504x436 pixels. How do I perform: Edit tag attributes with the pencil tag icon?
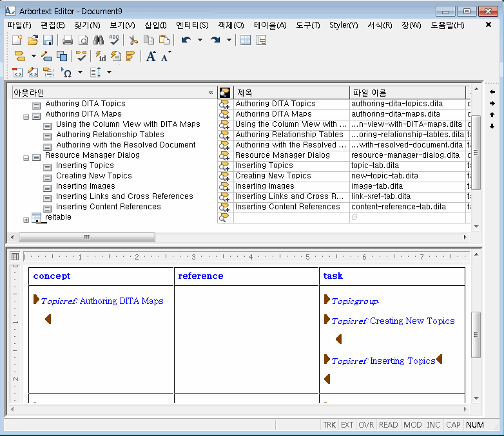tap(46, 56)
